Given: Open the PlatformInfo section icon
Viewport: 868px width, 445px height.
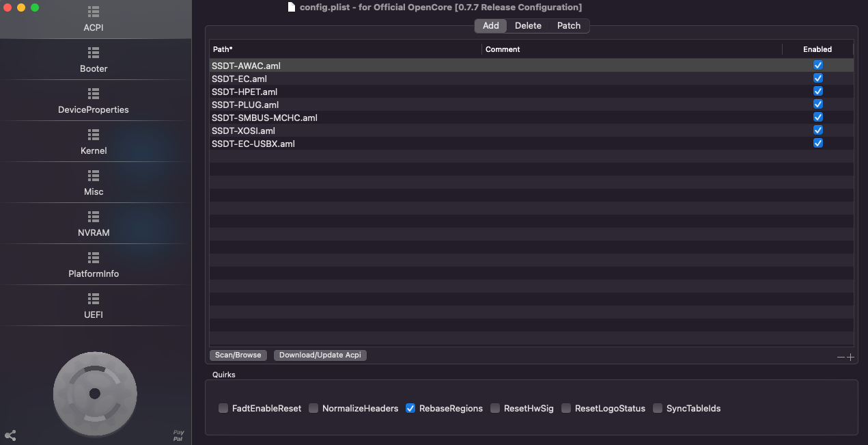Looking at the screenshot, I should pos(94,258).
